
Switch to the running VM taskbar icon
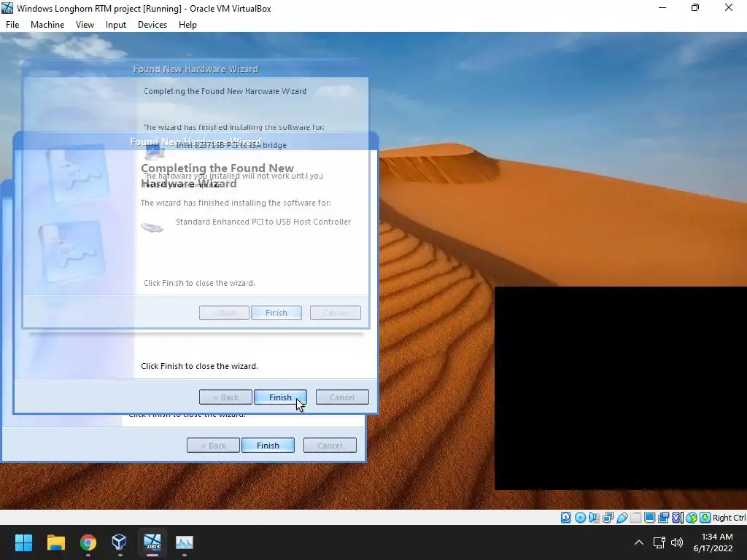[x=152, y=542]
